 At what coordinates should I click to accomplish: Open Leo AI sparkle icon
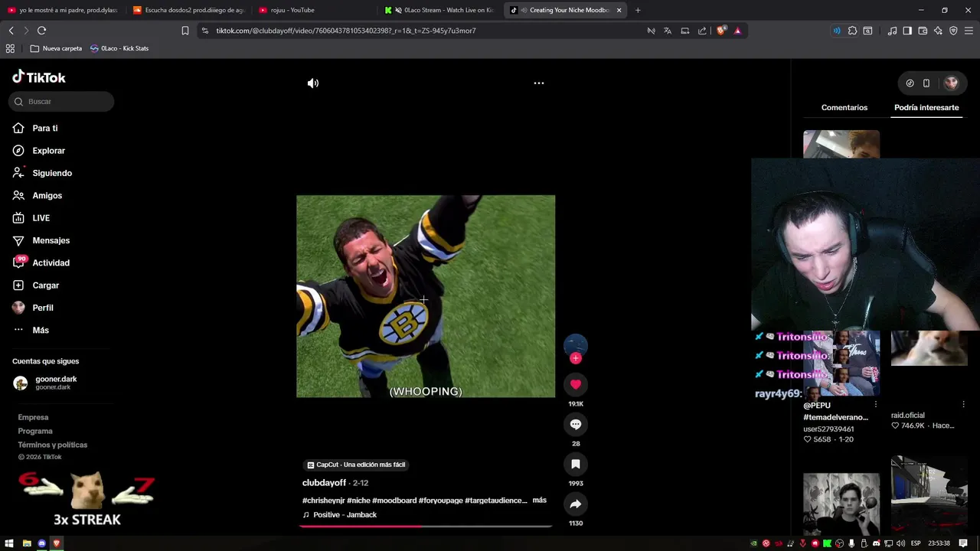[938, 31]
